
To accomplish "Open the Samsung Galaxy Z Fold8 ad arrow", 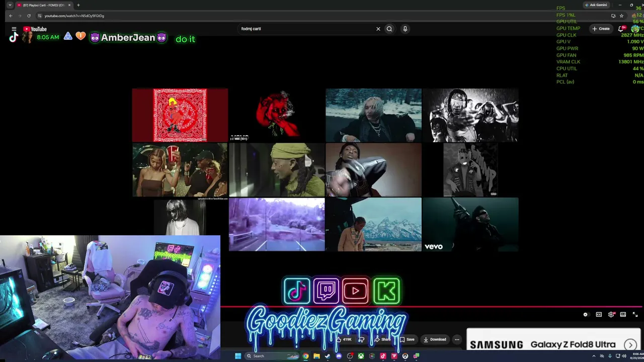I will (630, 345).
